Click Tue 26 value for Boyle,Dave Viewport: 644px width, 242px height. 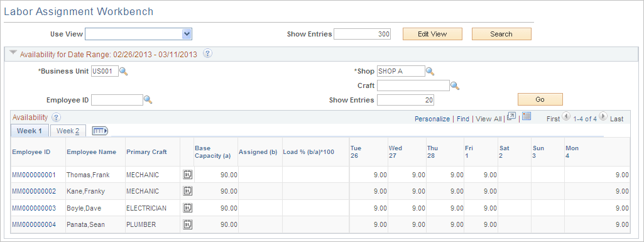coord(369,208)
